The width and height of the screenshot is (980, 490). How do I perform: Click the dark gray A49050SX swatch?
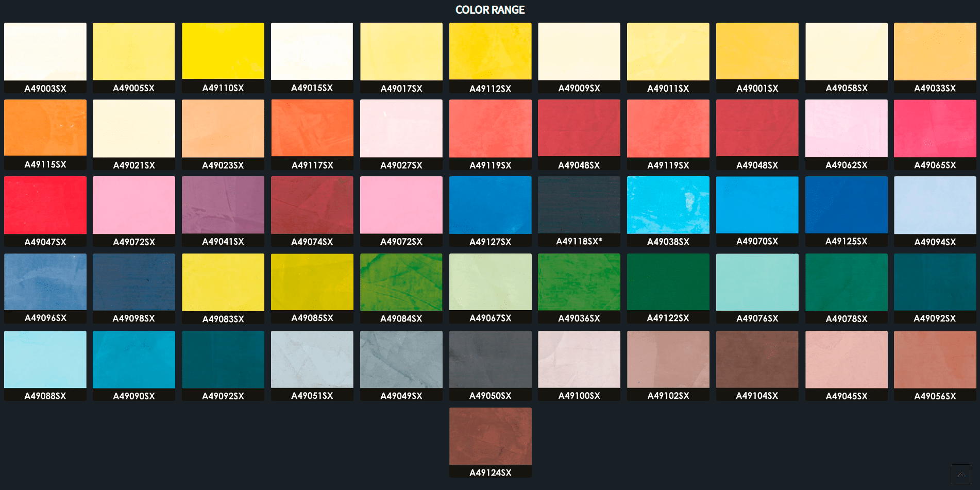(490, 359)
